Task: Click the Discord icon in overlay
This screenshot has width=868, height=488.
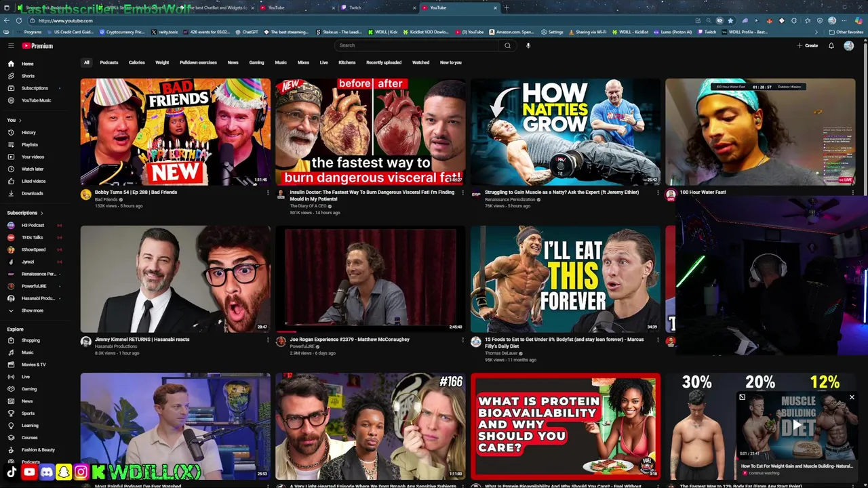Action: (46, 472)
